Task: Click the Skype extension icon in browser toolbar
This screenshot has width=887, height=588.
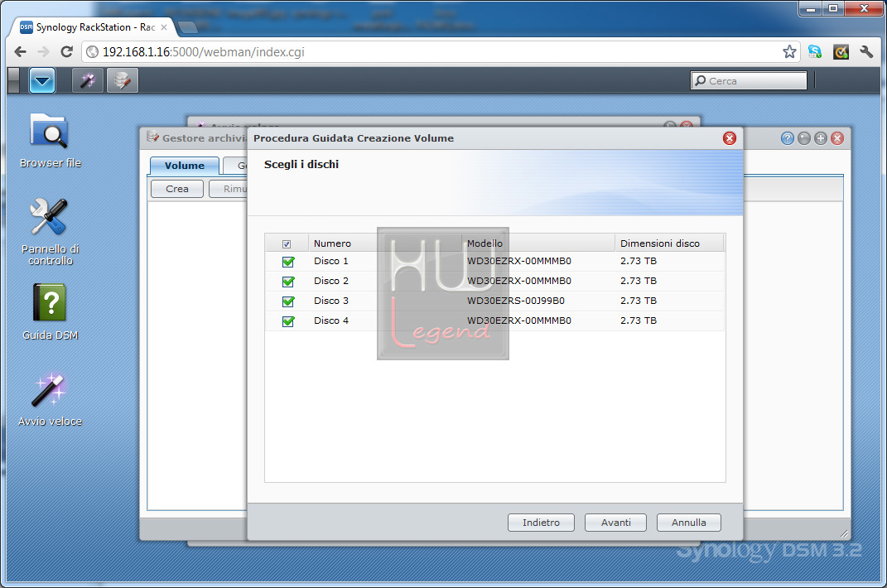Action: tap(815, 52)
